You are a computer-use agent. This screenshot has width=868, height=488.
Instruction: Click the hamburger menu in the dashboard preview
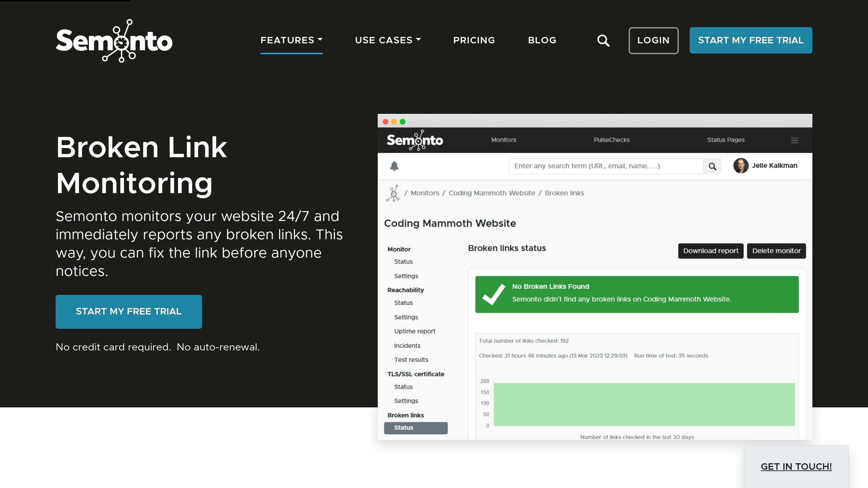(795, 140)
